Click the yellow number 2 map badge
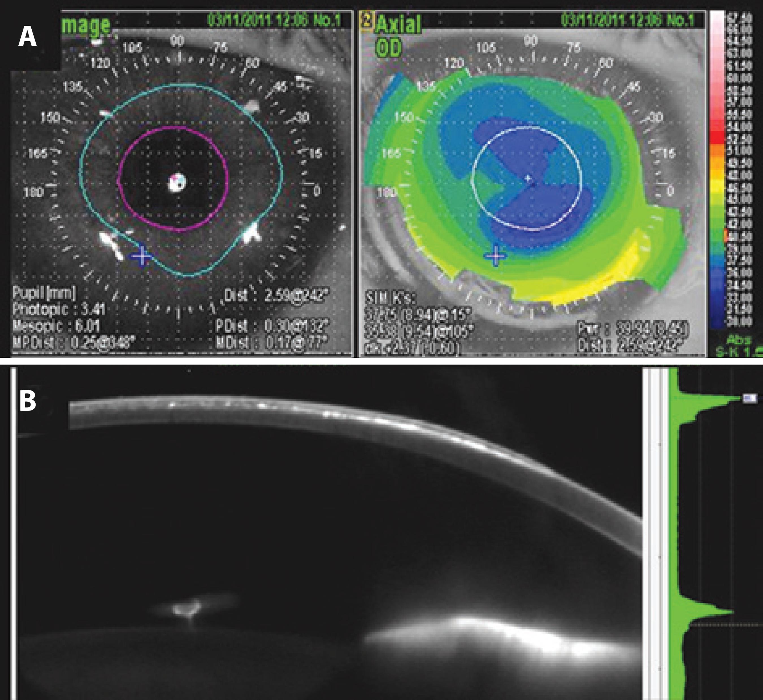 367,19
